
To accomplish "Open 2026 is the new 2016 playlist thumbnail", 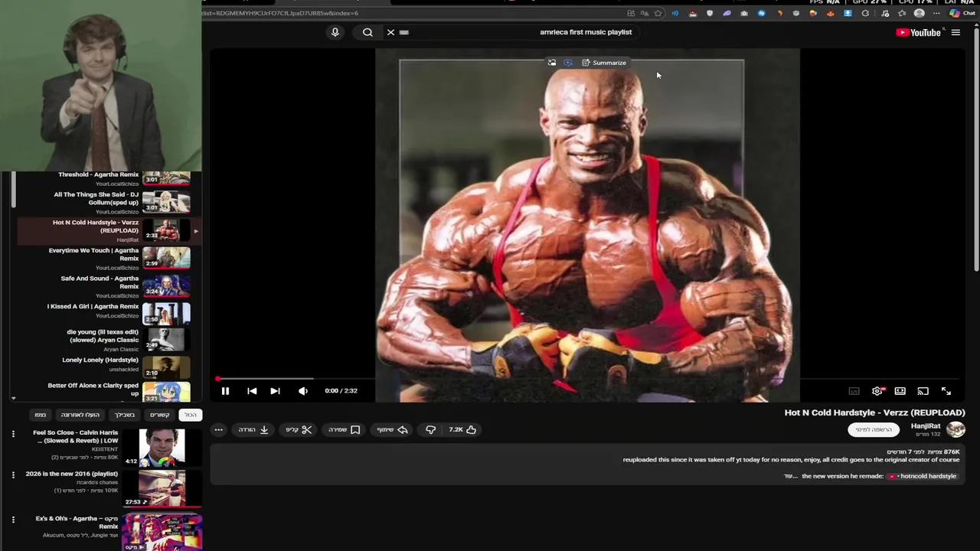I will coord(162,488).
